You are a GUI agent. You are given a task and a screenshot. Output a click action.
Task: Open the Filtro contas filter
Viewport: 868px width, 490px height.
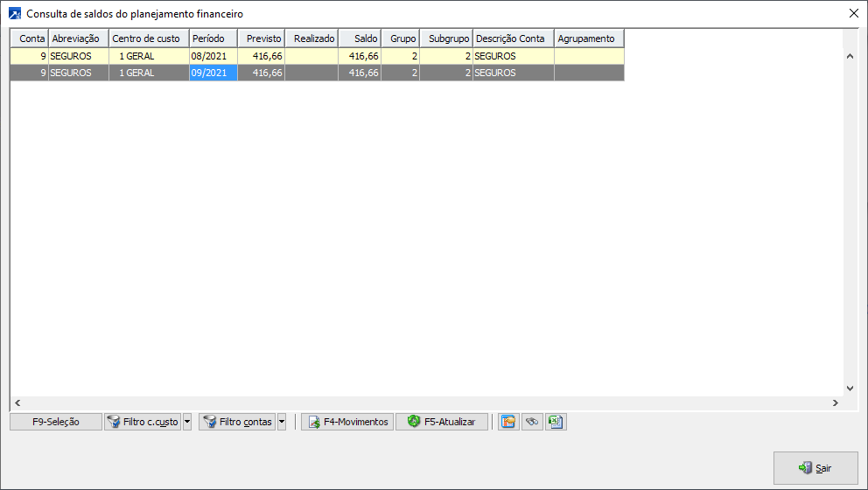(237, 422)
